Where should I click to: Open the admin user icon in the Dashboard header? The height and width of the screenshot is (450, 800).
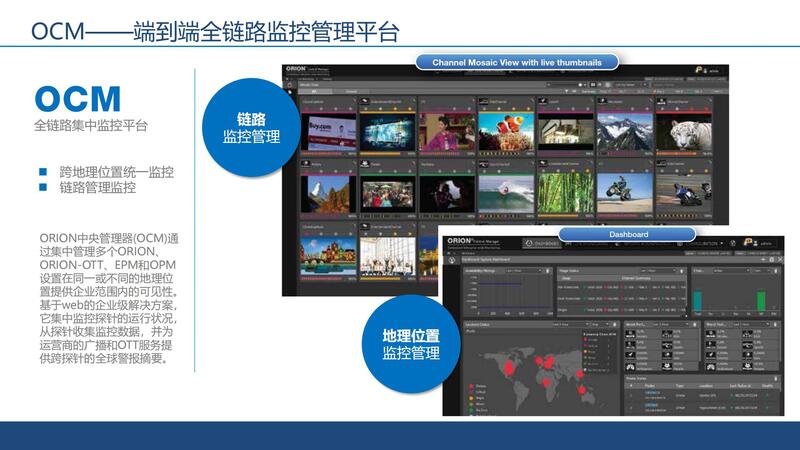(748, 243)
